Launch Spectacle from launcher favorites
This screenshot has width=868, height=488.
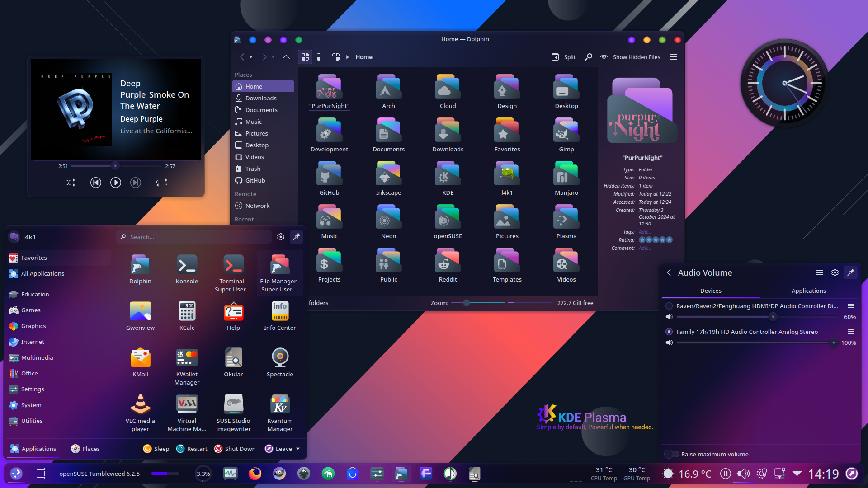(280, 362)
